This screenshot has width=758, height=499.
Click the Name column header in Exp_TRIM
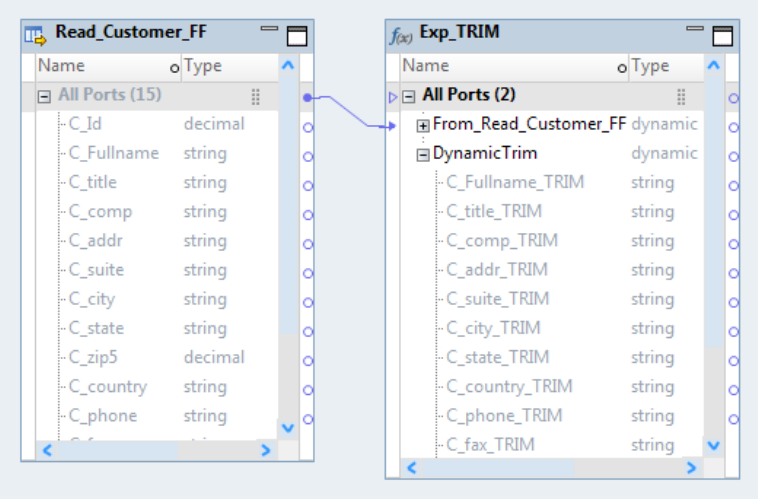[x=426, y=66]
